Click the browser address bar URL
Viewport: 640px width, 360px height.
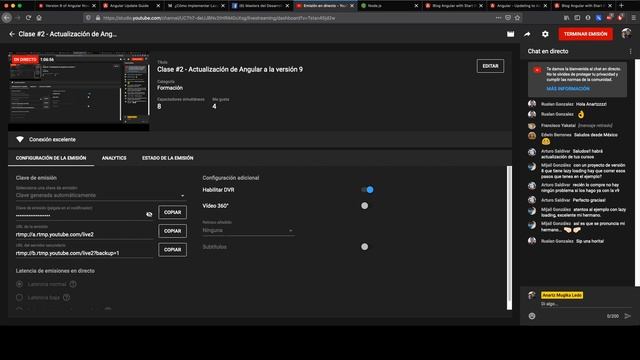click(x=219, y=18)
